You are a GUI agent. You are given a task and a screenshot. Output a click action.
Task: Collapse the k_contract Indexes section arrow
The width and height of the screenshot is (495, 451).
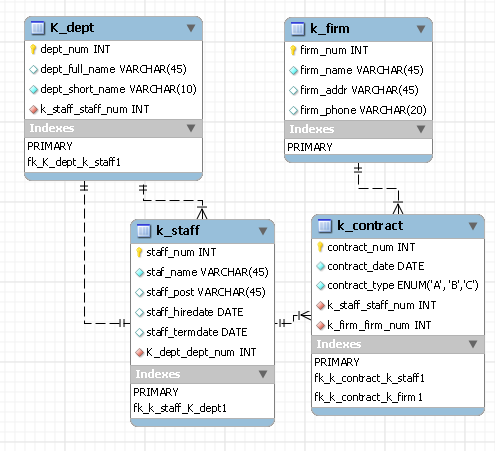[473, 344]
